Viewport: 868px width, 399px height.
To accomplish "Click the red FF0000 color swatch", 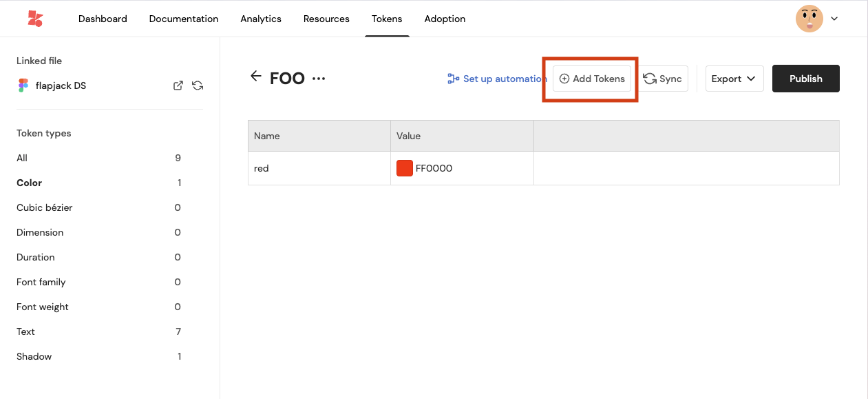I will tap(404, 168).
